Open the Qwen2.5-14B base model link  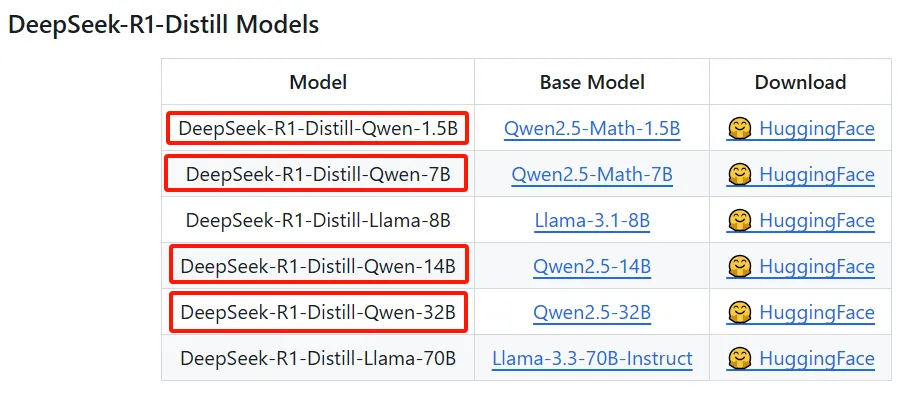click(x=592, y=267)
